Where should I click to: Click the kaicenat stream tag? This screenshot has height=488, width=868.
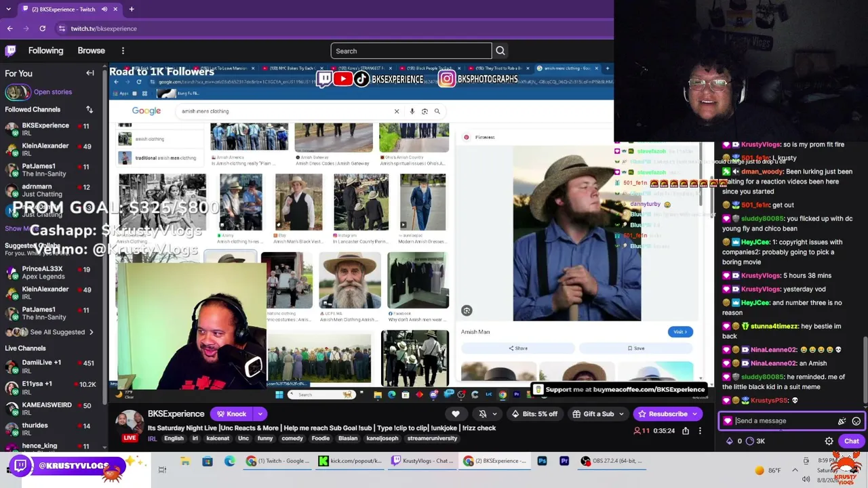(x=218, y=439)
